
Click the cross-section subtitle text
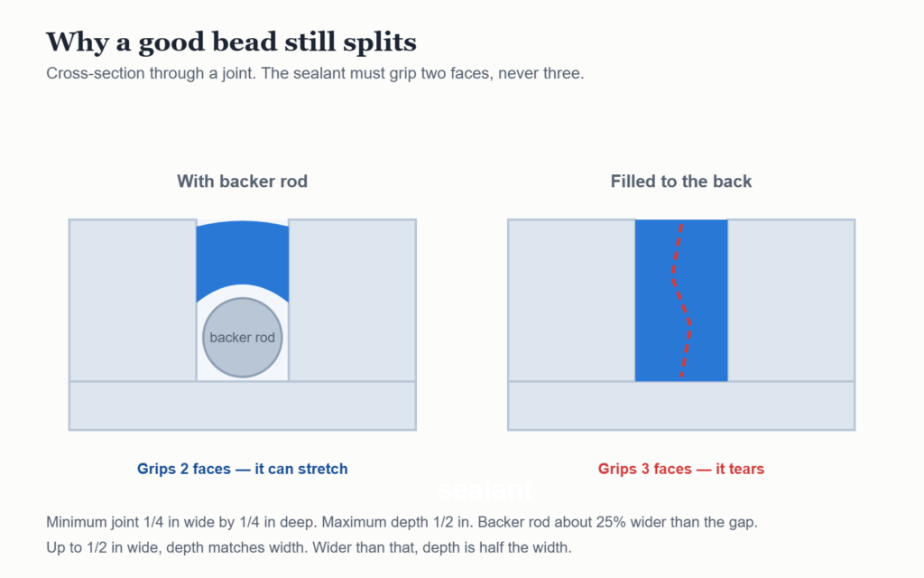[315, 74]
